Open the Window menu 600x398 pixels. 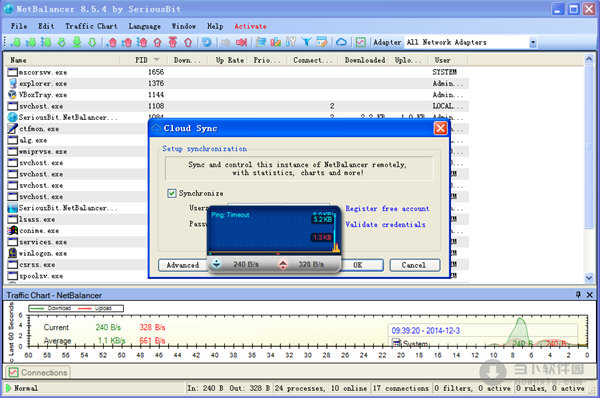click(x=184, y=26)
